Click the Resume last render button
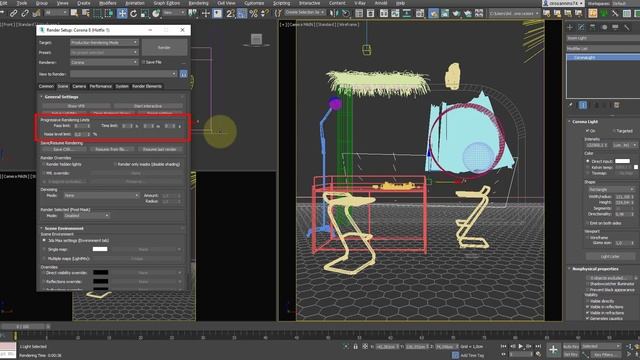This screenshot has width=640, height=360. click(x=160, y=149)
